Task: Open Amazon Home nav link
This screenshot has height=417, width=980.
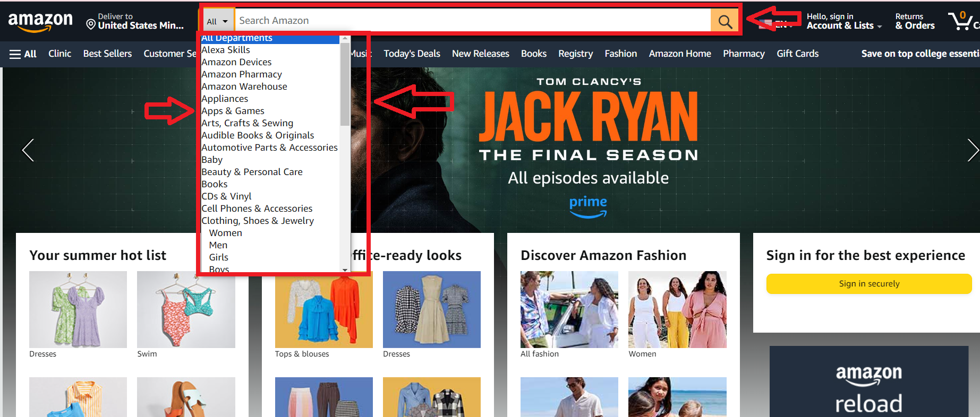Action: click(x=680, y=54)
